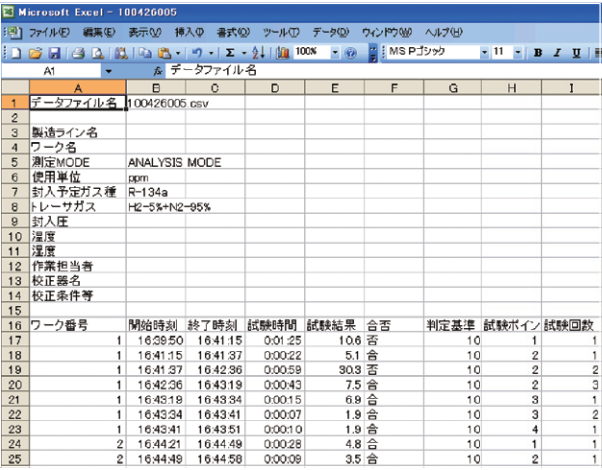Click 作業担当者 label cell
The image size is (602, 470).
pyautogui.click(x=78, y=266)
